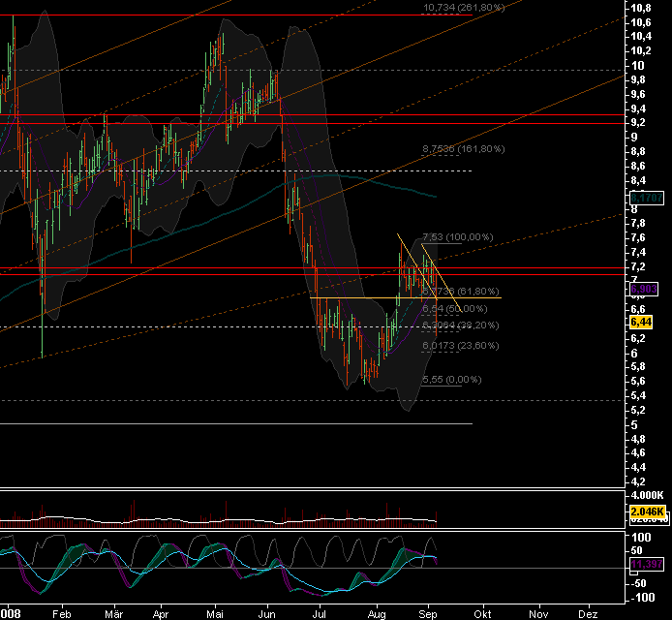Click the 7,2 price axis value
Image resolution: width=672 pixels, height=620 pixels.
638,266
